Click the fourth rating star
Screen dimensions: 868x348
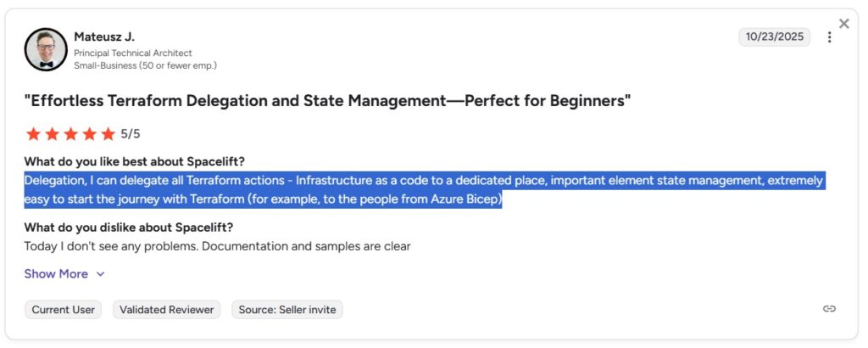click(89, 134)
